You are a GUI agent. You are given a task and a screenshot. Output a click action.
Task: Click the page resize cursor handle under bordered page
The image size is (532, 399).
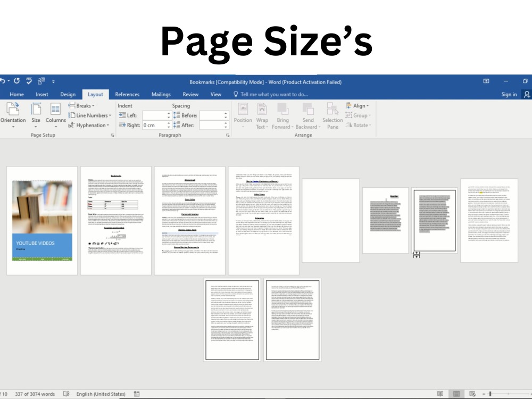coord(417,255)
